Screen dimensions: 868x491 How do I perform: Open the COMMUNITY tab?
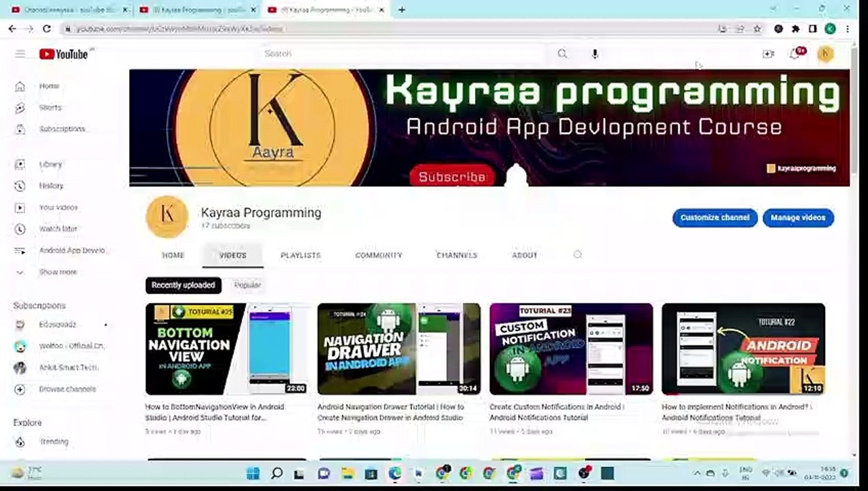[x=379, y=255]
